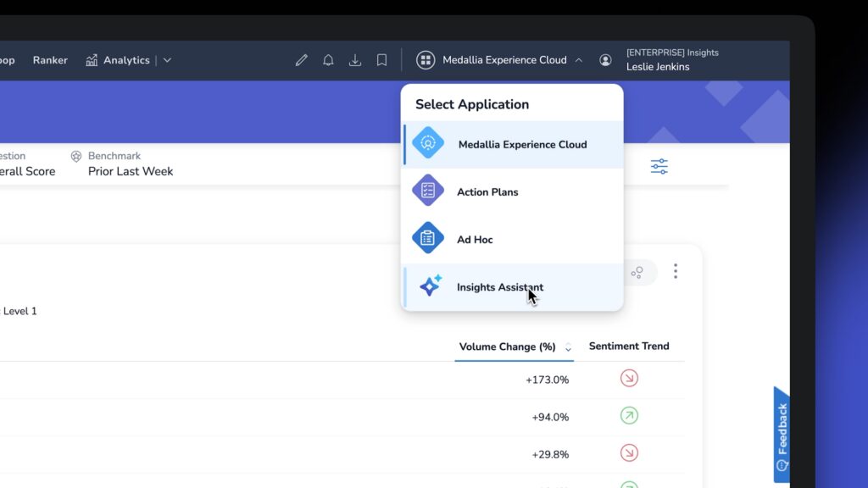Click the Analytics chart icon
The width and height of the screenshot is (868, 488).
[92, 60]
